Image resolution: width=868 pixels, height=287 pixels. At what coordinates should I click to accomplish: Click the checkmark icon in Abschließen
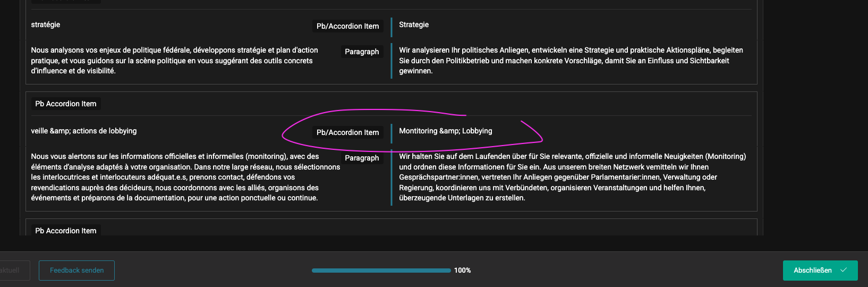point(844,270)
